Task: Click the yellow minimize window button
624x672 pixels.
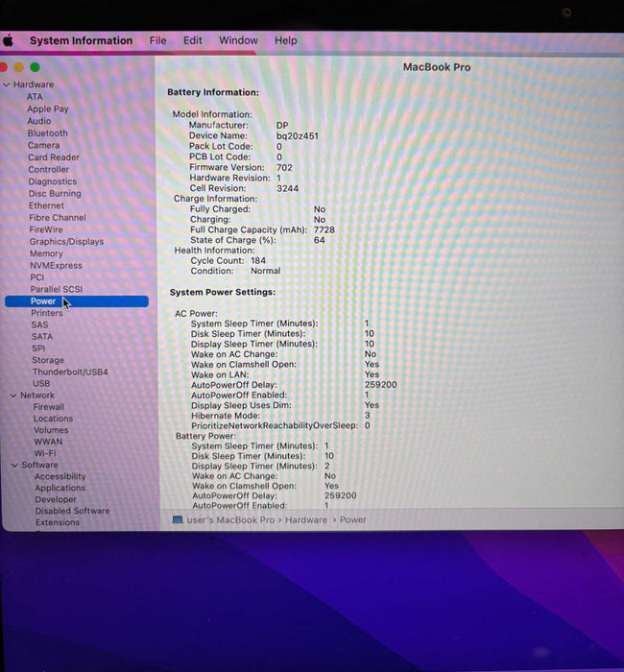Action: pyautogui.click(x=19, y=67)
